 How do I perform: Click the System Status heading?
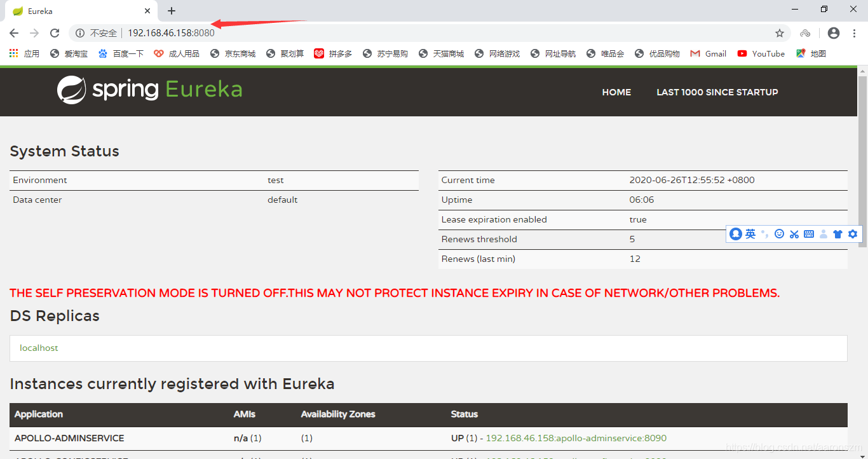(x=64, y=151)
